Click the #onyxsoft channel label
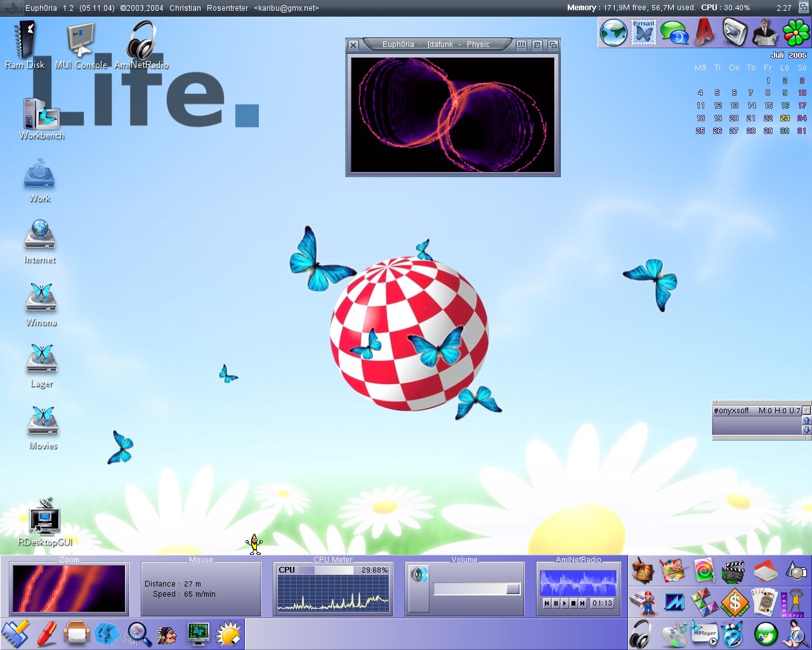Image resolution: width=812 pixels, height=650 pixels. tap(731, 411)
